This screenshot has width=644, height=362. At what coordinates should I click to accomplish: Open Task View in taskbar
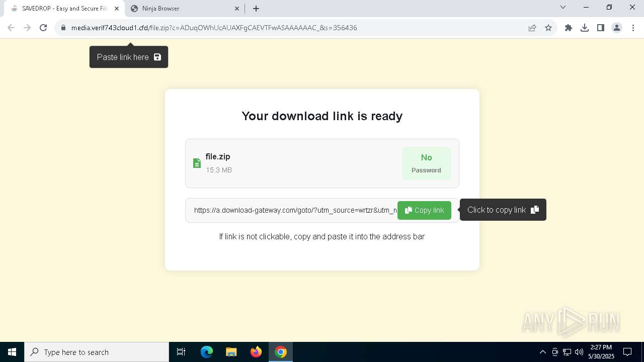[181, 352]
